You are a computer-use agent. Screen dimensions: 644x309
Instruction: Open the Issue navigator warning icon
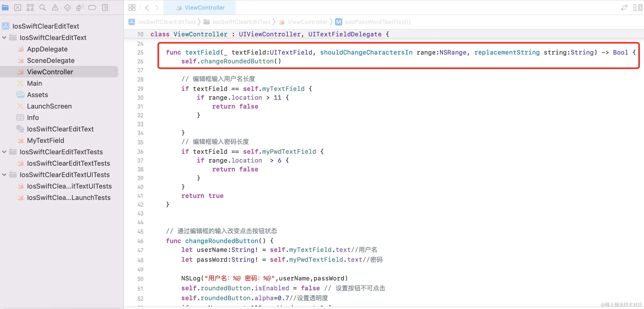pos(55,8)
